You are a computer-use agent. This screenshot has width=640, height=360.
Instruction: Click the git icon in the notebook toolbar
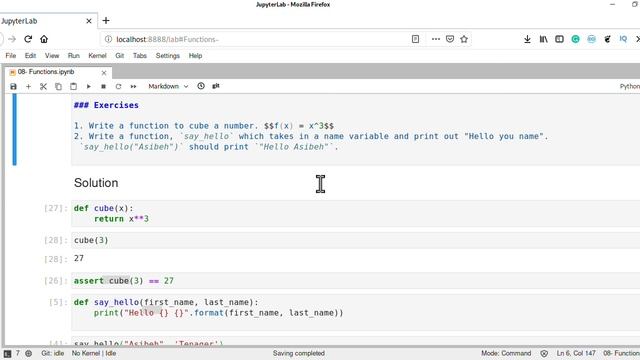[x=216, y=86]
